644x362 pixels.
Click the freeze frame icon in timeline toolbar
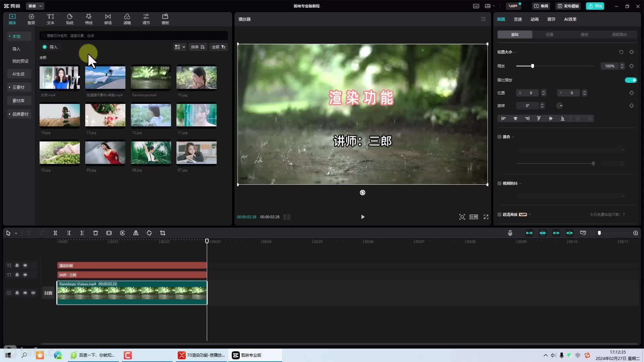pos(109,233)
